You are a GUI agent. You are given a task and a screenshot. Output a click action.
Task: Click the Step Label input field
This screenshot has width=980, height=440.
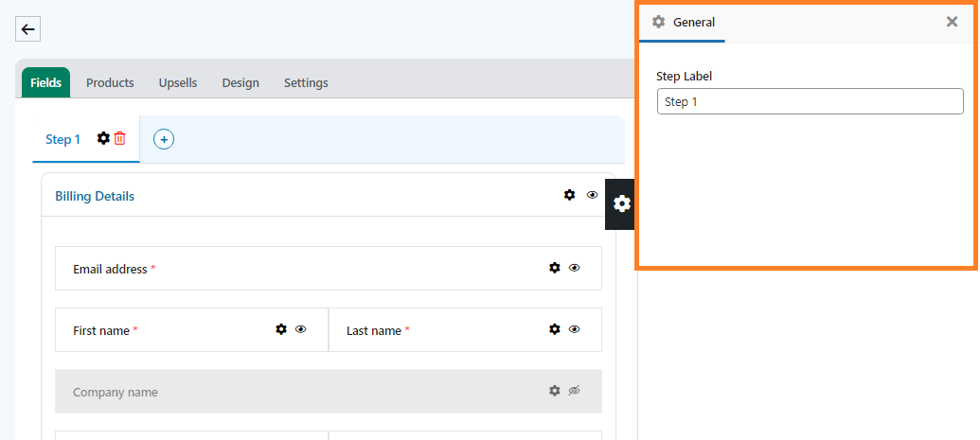pyautogui.click(x=810, y=101)
